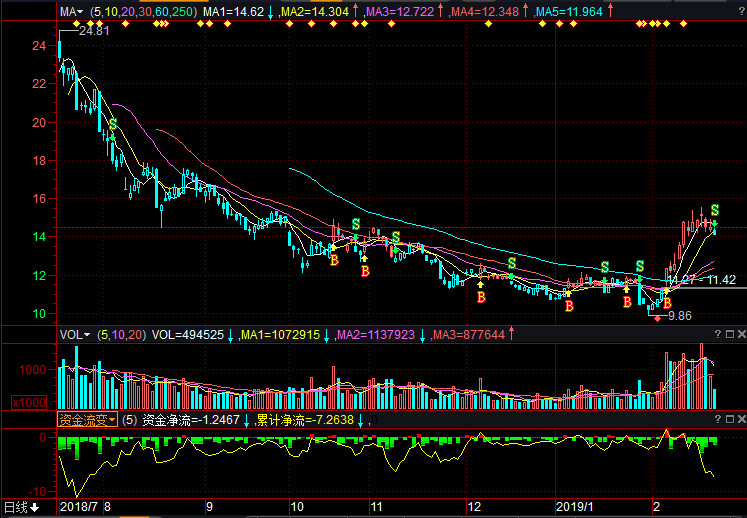Click the rightmost S sell signal marker
The height and width of the screenshot is (518, 747).
coord(715,209)
